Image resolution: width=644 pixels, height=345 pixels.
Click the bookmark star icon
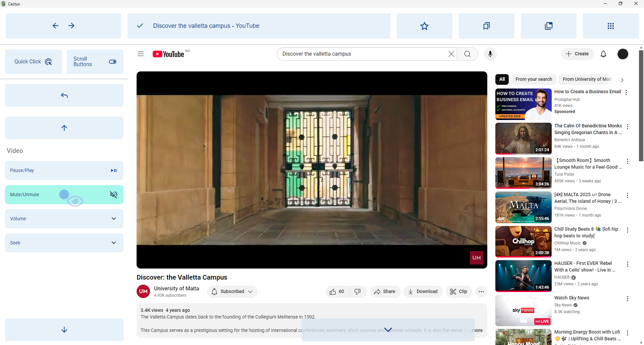(x=424, y=26)
